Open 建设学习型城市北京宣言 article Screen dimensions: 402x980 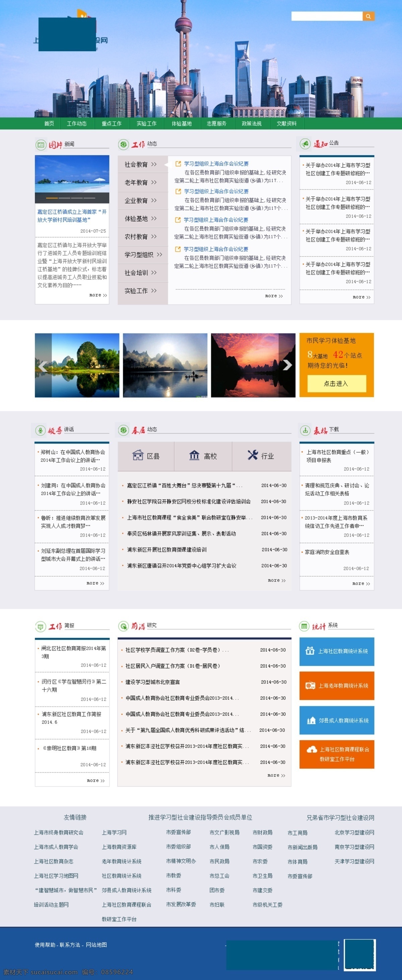153,682
